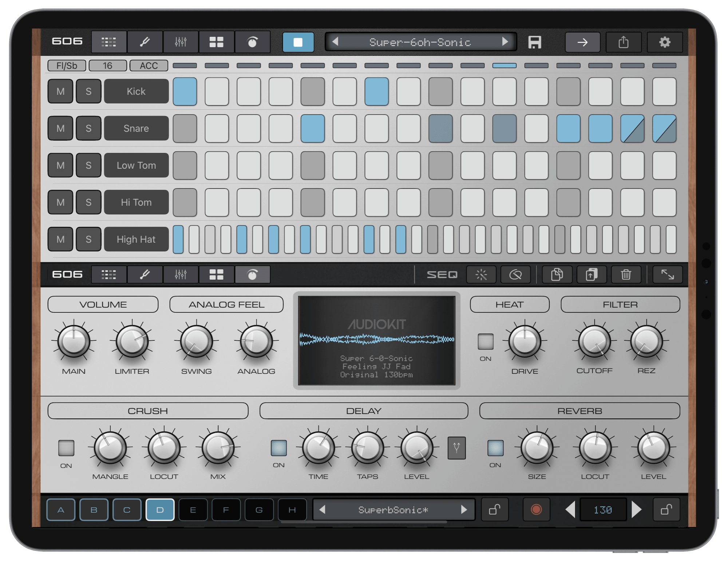Click the SEQ clear circle-slash icon
The width and height of the screenshot is (728, 562).
click(515, 274)
